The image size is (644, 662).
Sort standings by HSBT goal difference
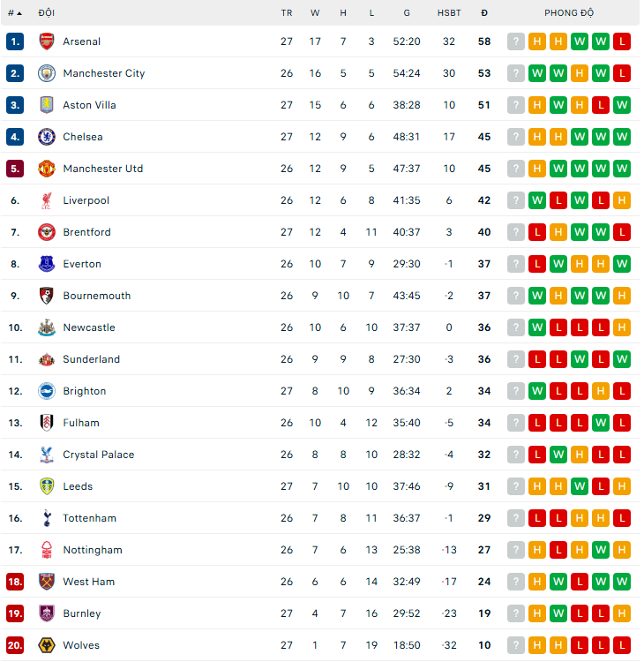coord(449,13)
